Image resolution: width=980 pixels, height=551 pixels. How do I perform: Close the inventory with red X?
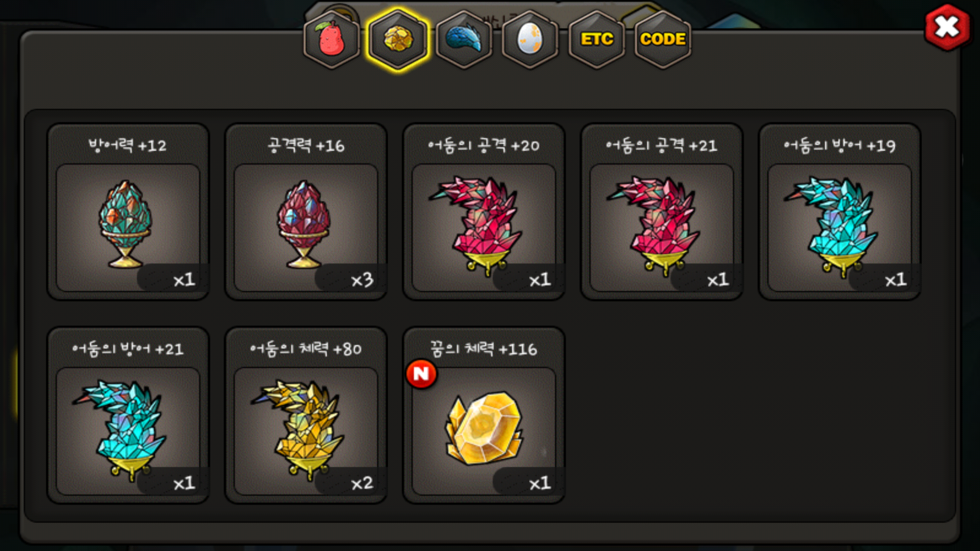click(x=947, y=28)
